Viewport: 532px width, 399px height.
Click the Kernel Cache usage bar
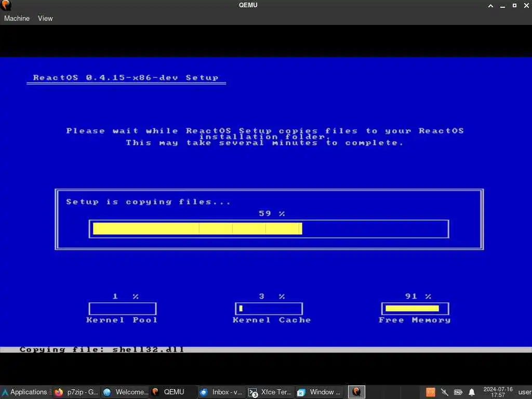pos(269,309)
